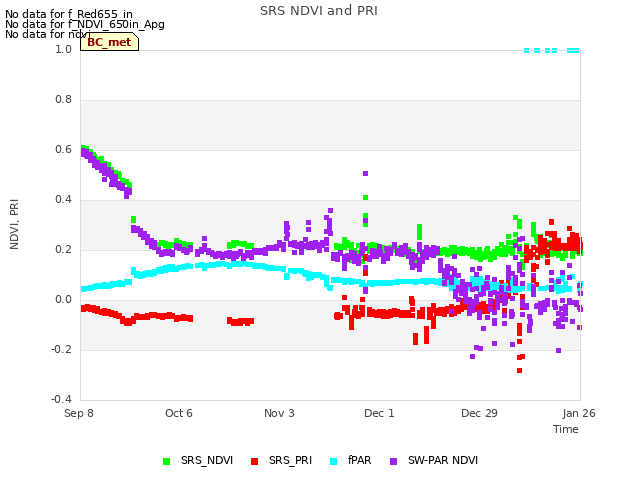The height and width of the screenshot is (480, 640).
Task: Click the Sep 8 x-axis label
Action: tap(79, 413)
